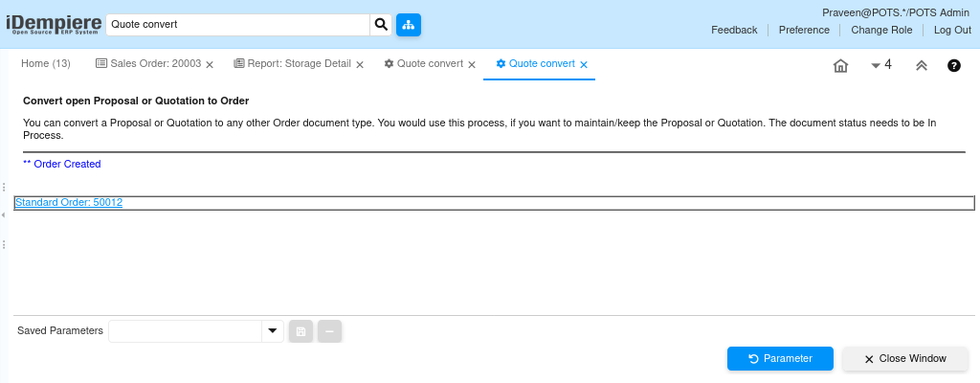
Task: Click the Log Out link
Action: pyautogui.click(x=952, y=30)
